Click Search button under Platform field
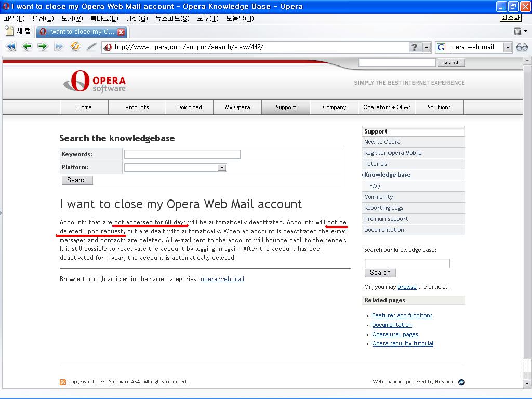Viewport: 532px width, 399px height. click(77, 180)
